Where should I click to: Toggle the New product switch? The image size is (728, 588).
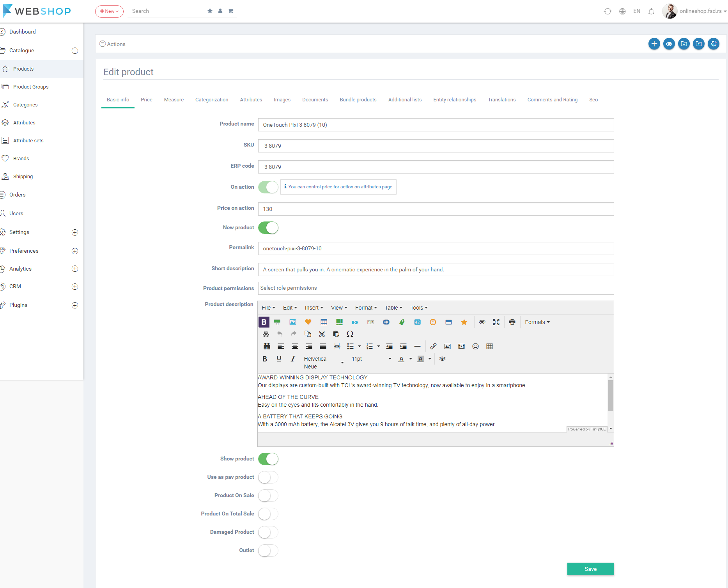pyautogui.click(x=268, y=228)
